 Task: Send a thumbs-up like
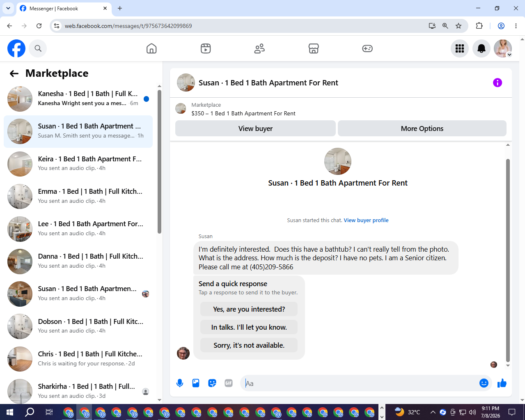coord(502,383)
